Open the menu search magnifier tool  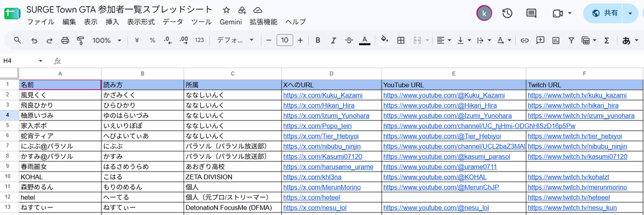(18, 40)
